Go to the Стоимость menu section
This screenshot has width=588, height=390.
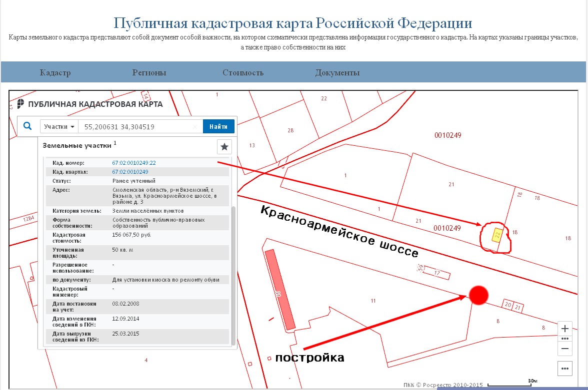(243, 73)
